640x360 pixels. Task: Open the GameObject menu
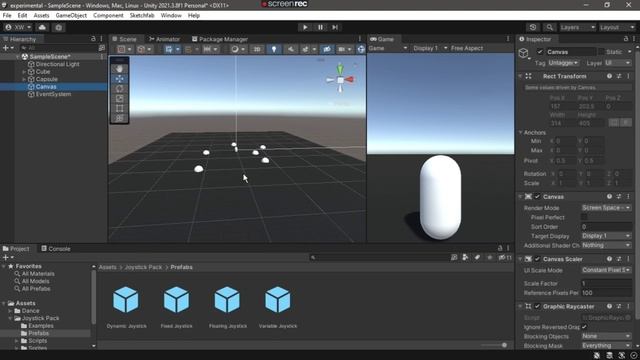click(71, 16)
